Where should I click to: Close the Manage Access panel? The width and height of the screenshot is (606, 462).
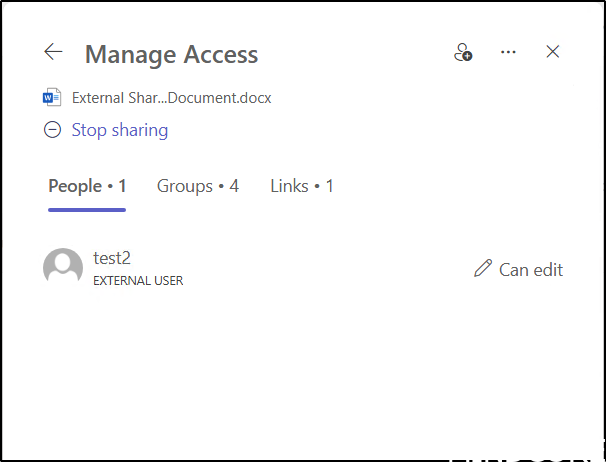click(553, 52)
